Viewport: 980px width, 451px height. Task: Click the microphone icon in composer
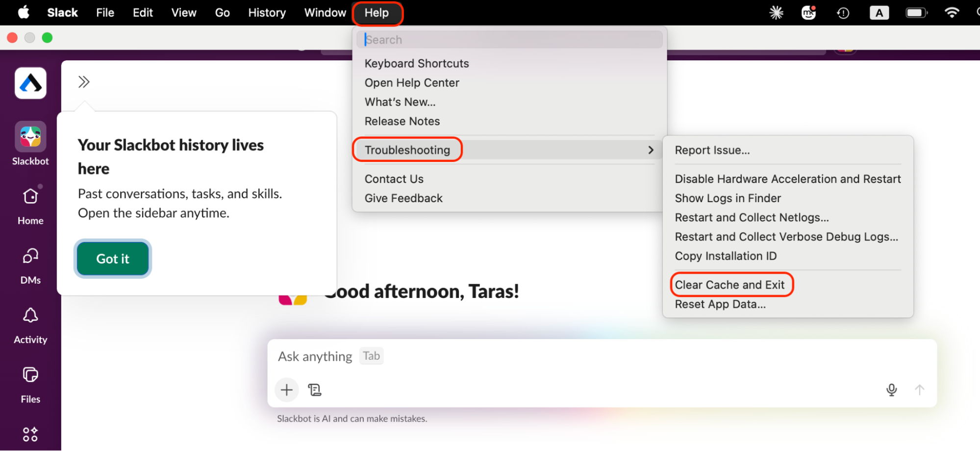[x=891, y=390]
